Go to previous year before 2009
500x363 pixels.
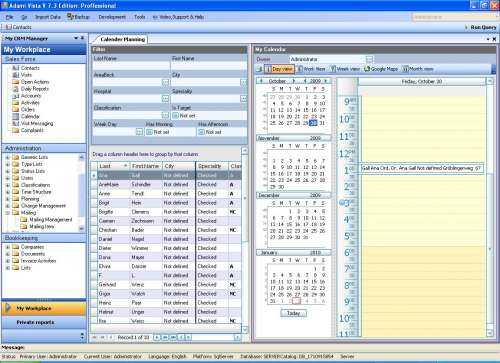[305, 81]
